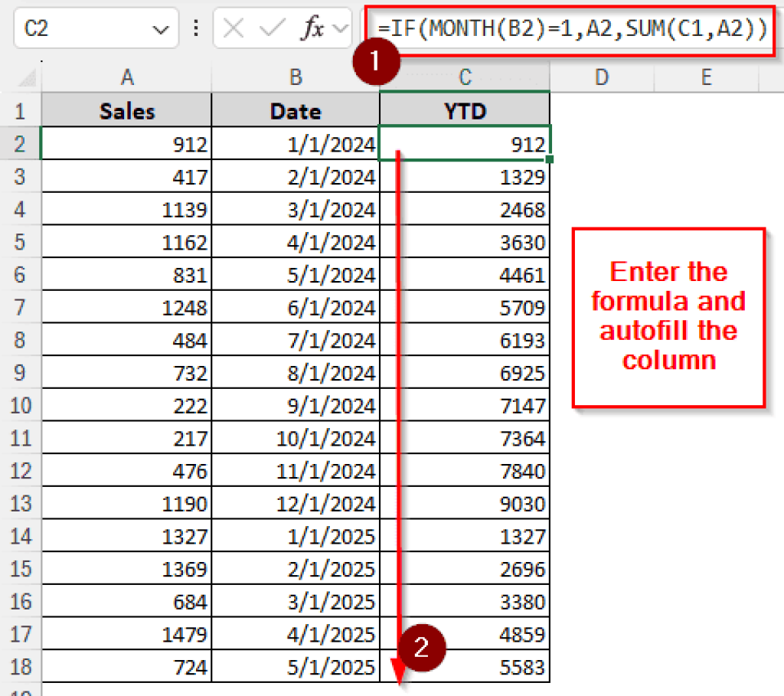Screen dimensions: 784x696
Task: Select row 1 header
Action: 21,110
